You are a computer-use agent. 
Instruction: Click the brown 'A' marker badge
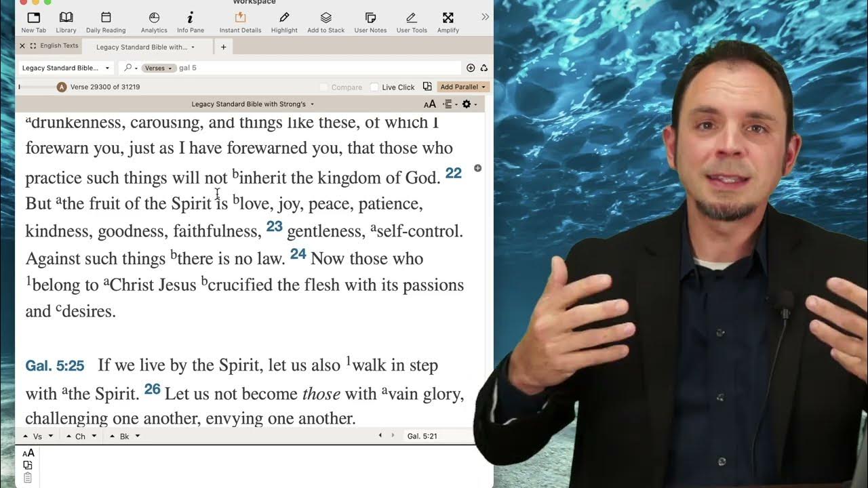tap(62, 87)
